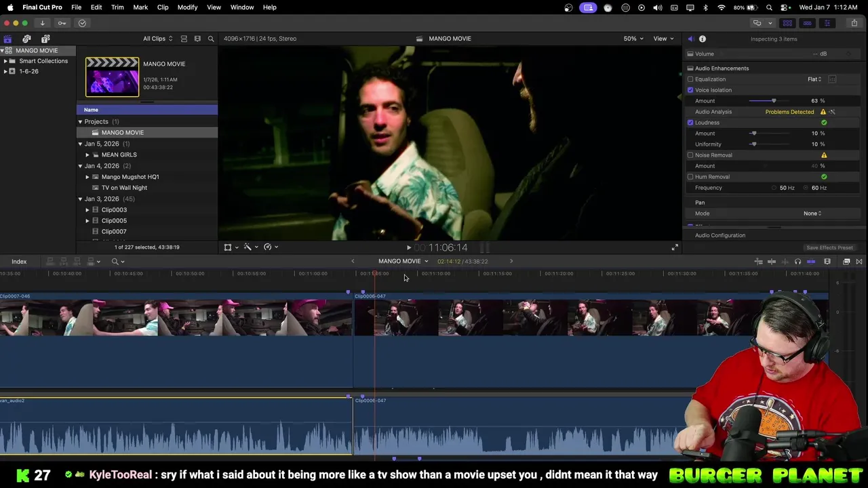This screenshot has width=868, height=488.
Task: Adjust the Voice Isolation Amount slider
Action: (x=774, y=101)
